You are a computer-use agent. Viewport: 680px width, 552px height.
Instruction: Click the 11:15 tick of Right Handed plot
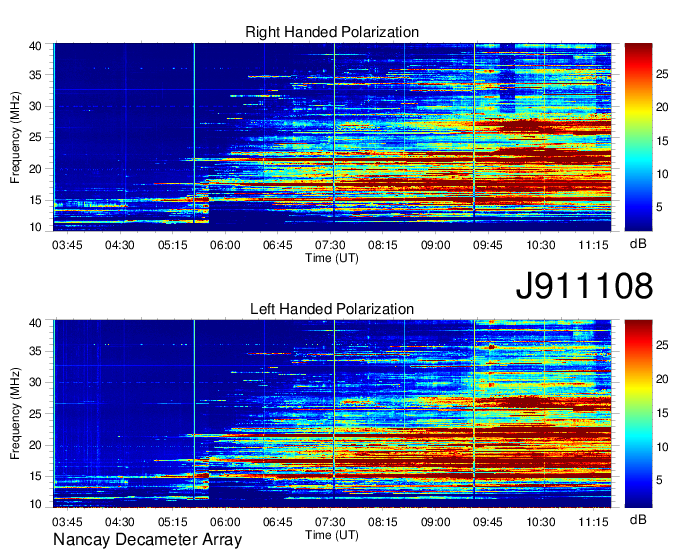coord(594,245)
